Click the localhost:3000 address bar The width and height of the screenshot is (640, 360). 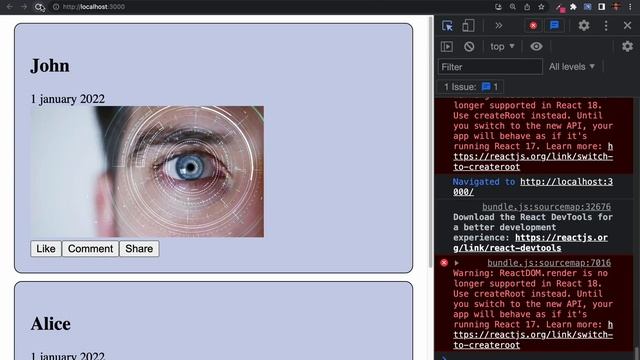point(94,7)
